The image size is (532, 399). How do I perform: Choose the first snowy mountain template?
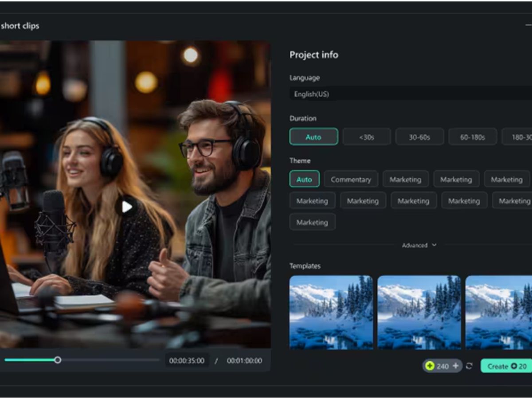(331, 312)
